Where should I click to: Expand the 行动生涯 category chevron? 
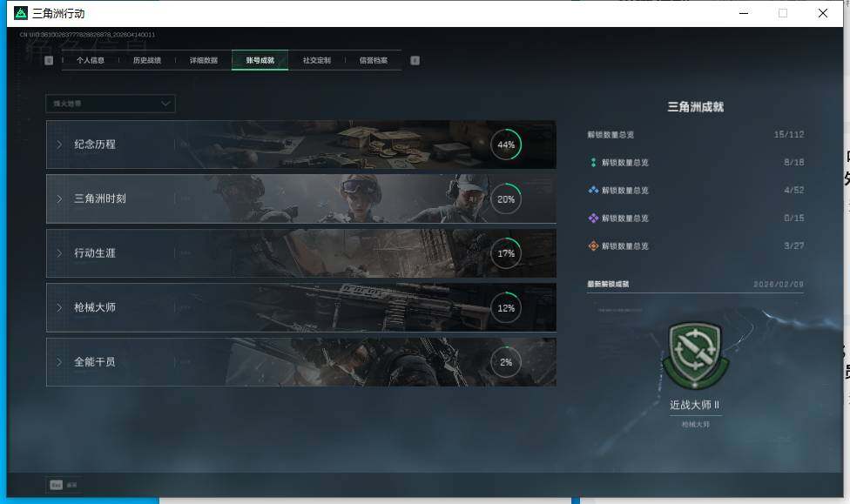[x=59, y=253]
